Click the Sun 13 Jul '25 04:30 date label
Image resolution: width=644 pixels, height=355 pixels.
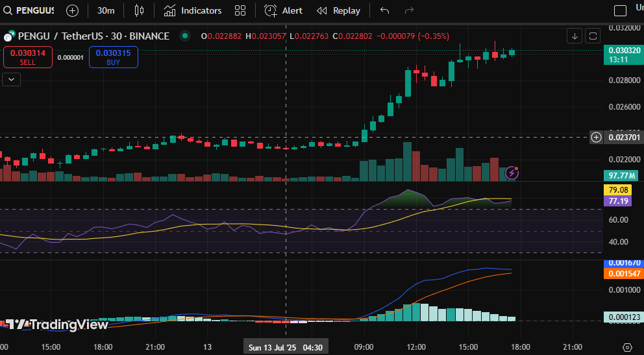click(286, 348)
